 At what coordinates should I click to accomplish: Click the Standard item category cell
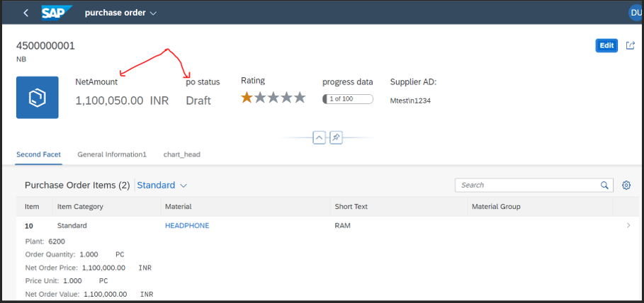(x=72, y=225)
